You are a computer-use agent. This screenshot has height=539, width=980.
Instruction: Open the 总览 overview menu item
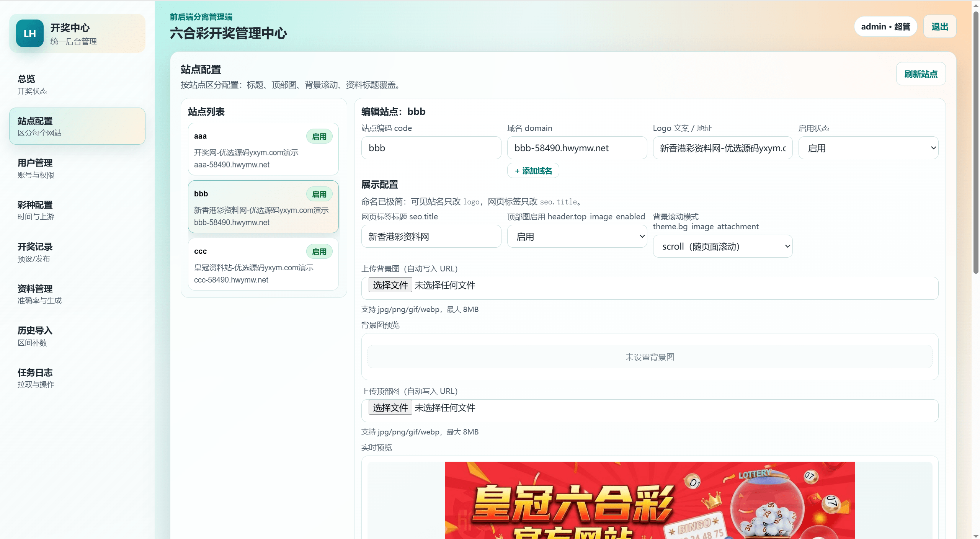(x=77, y=84)
